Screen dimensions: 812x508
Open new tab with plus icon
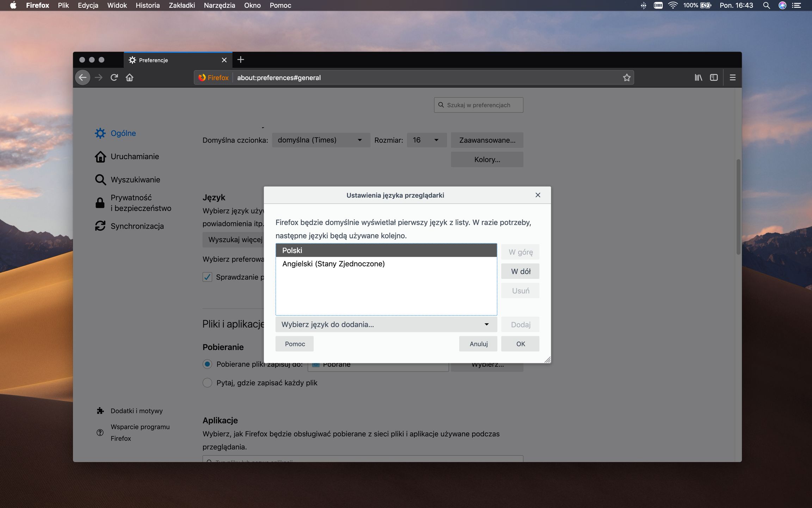(241, 60)
